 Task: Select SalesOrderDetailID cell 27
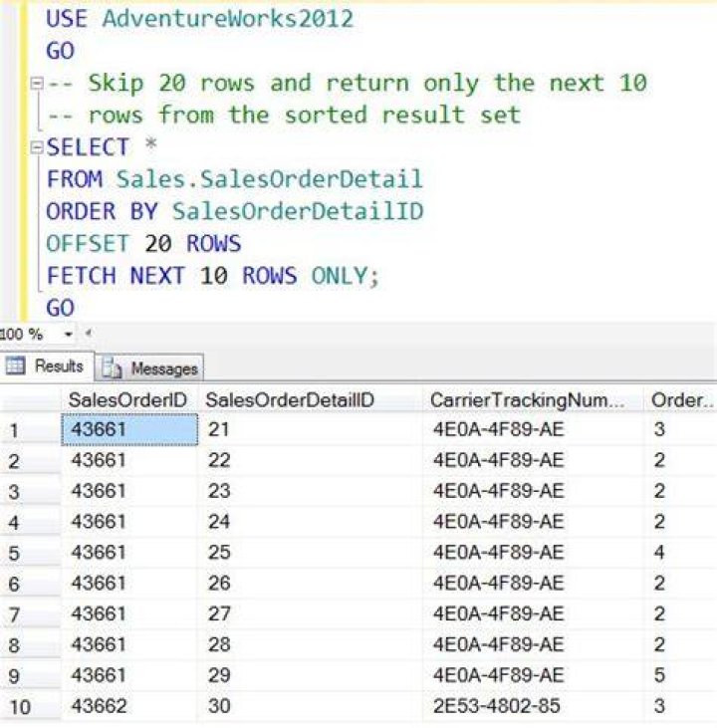310,613
